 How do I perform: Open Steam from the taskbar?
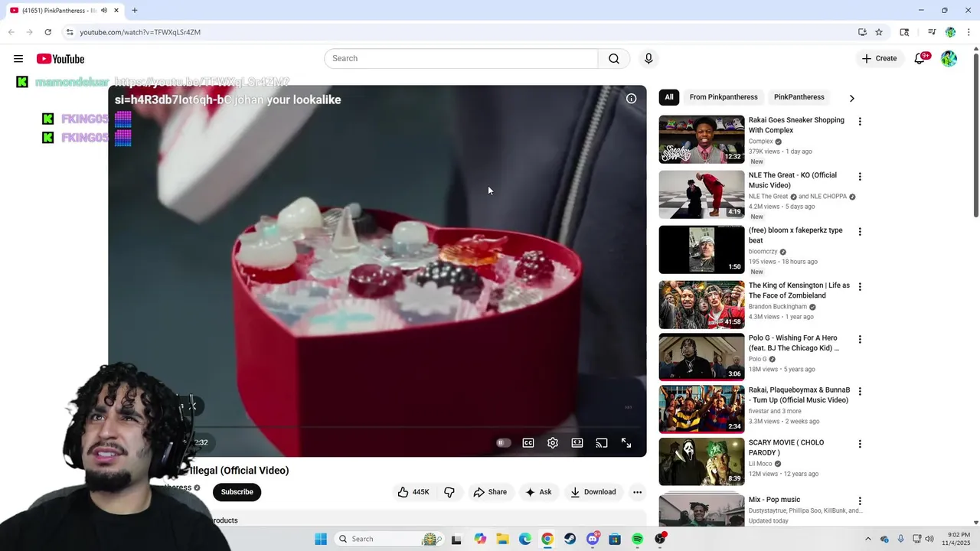570,539
